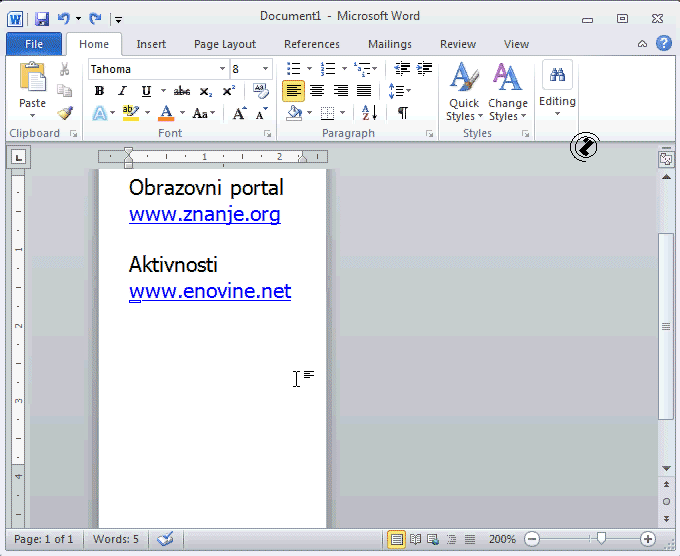Screen dimensions: 680x556
Task: Click the strikethrough button
Action: tap(182, 91)
